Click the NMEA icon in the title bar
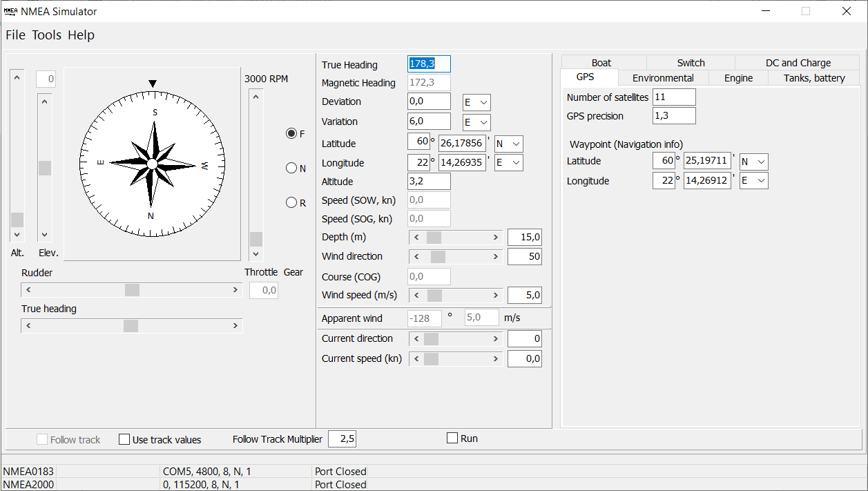 tap(10, 11)
